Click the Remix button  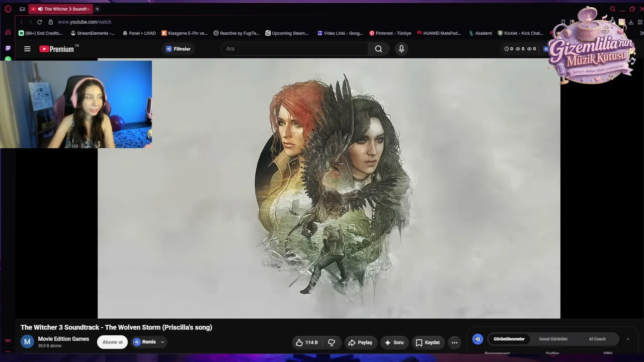pyautogui.click(x=145, y=342)
